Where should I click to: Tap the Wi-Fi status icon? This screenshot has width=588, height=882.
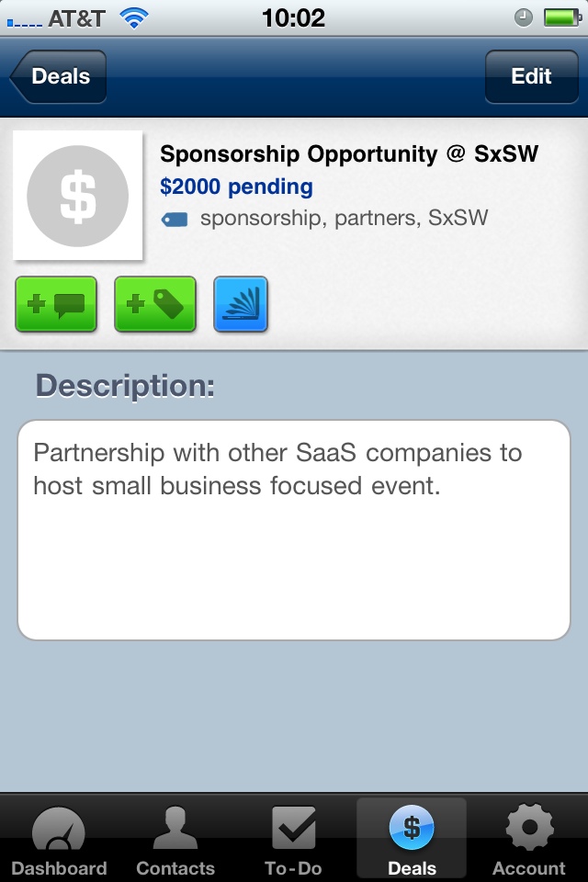point(134,17)
